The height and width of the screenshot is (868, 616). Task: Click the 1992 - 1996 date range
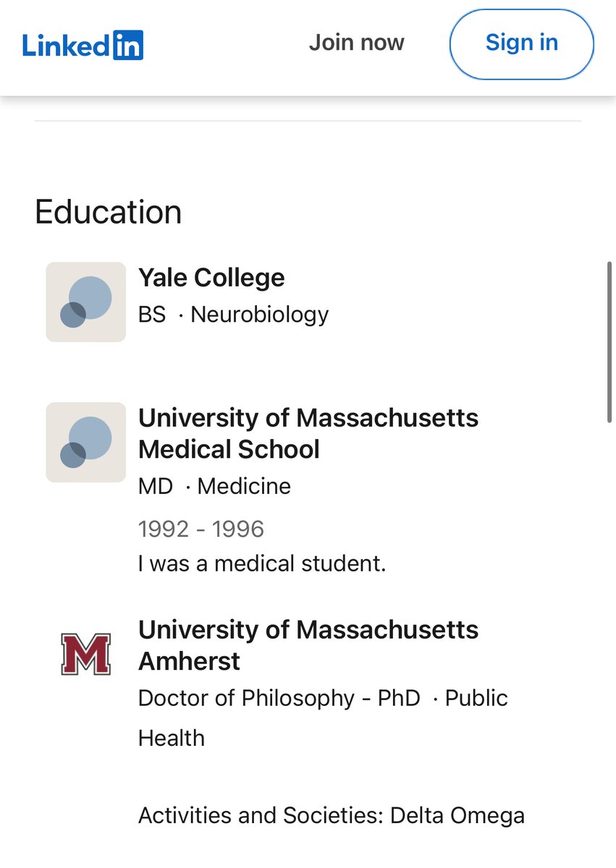coord(201,529)
